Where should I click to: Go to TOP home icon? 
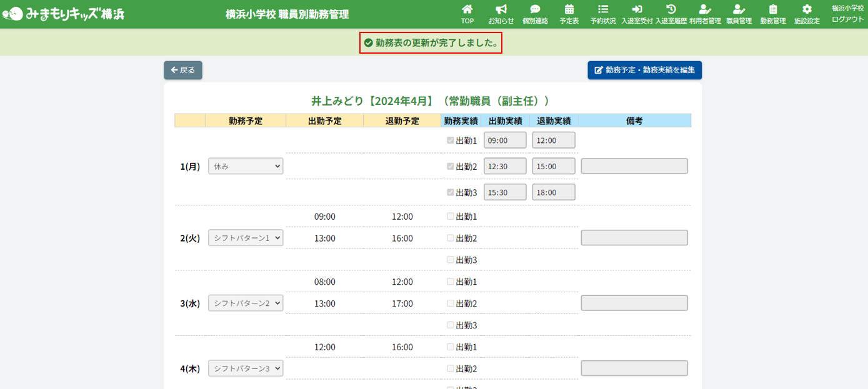tap(467, 9)
